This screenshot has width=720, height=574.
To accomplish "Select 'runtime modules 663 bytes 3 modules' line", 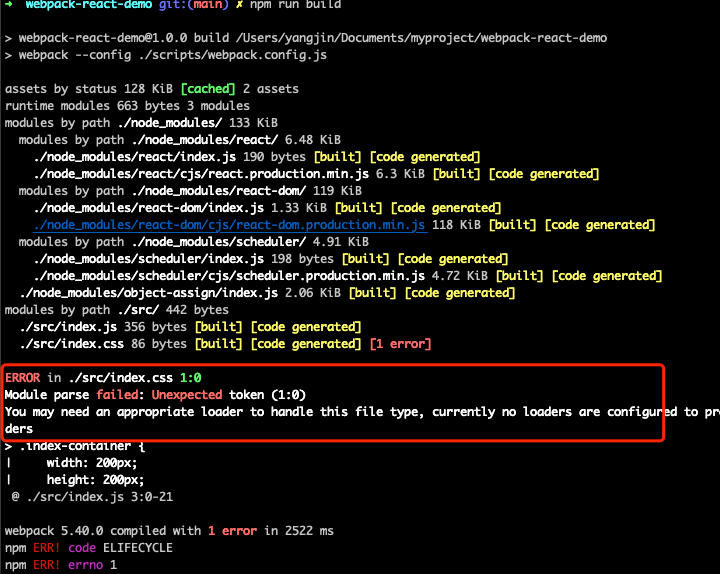I will click(127, 106).
